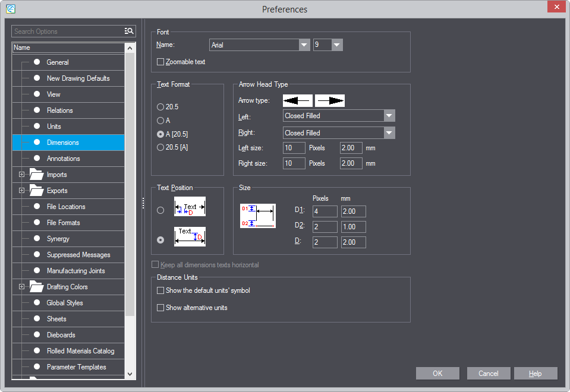Viewport: 570px width, 392px height.
Task: Click the vertical scrollbar track in tree
Action: point(130,342)
